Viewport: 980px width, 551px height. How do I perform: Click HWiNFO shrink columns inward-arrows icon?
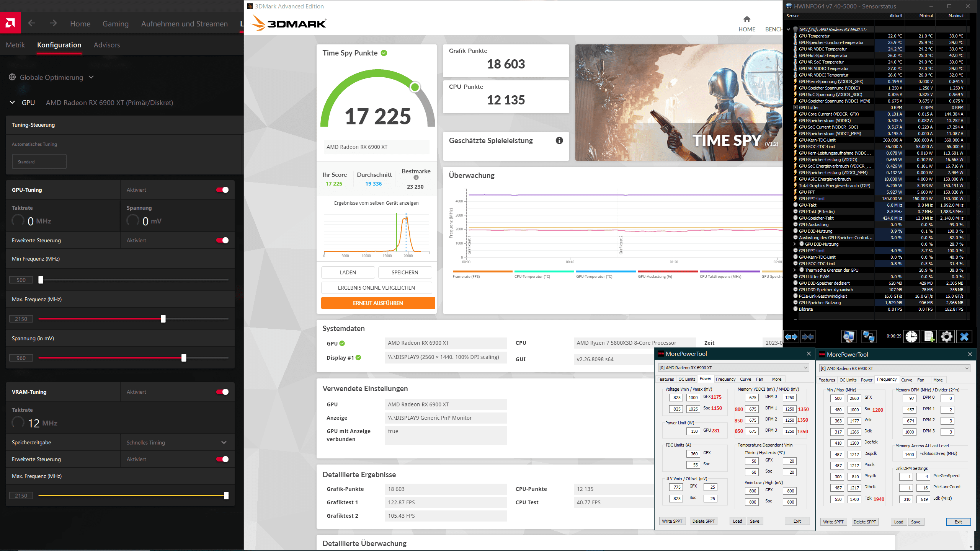[x=808, y=337]
